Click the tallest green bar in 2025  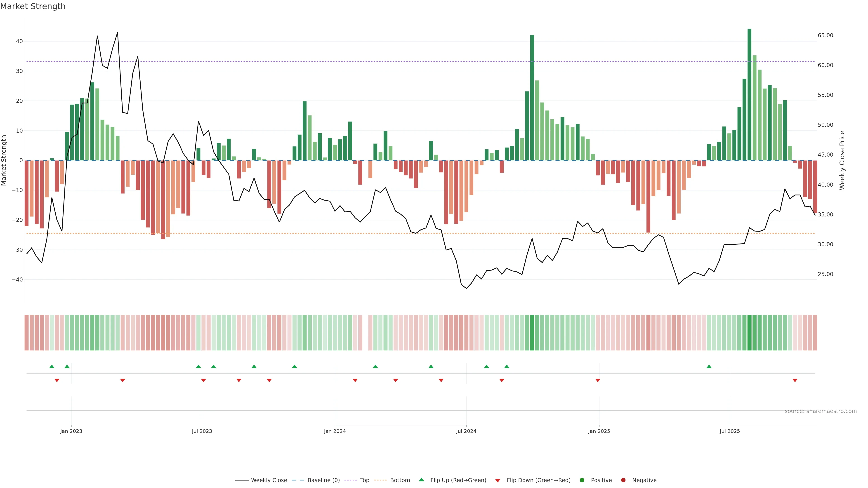[749, 94]
